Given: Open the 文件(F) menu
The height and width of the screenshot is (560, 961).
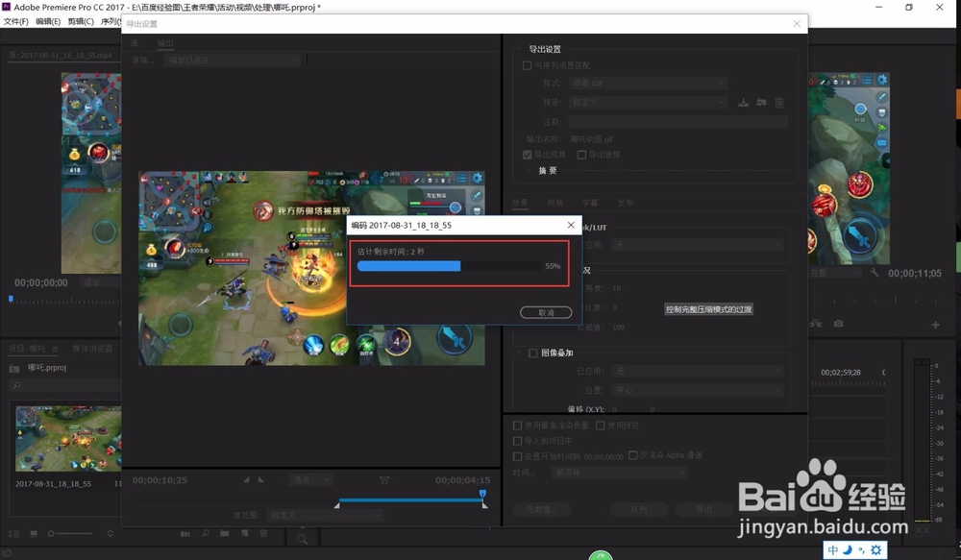Looking at the screenshot, I should (x=16, y=21).
